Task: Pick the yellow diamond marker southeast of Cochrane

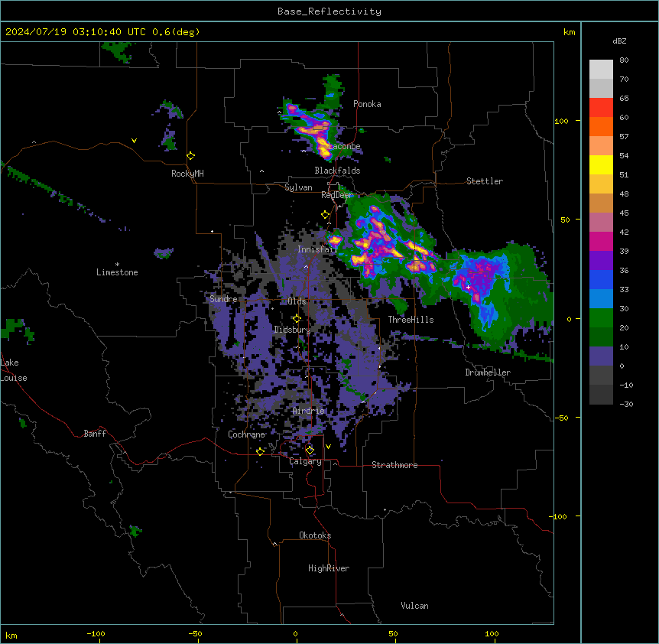Action: point(260,451)
